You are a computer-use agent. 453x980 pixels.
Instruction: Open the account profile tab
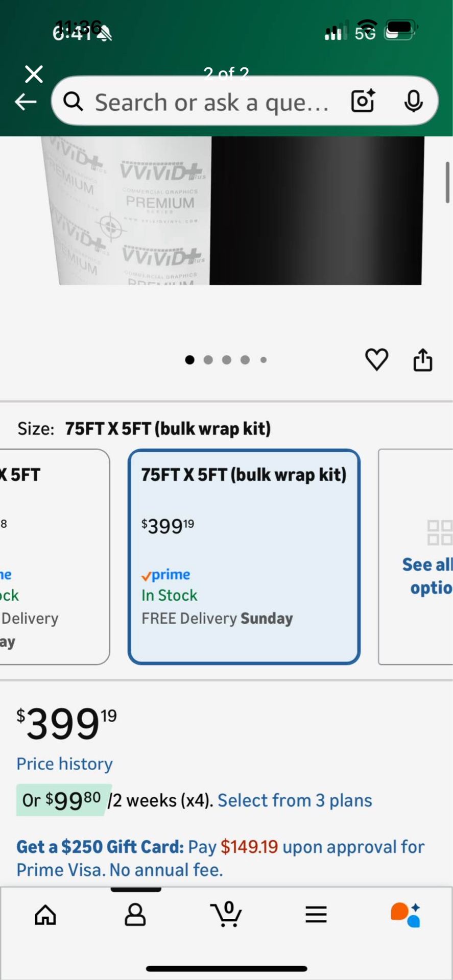pyautogui.click(x=135, y=915)
